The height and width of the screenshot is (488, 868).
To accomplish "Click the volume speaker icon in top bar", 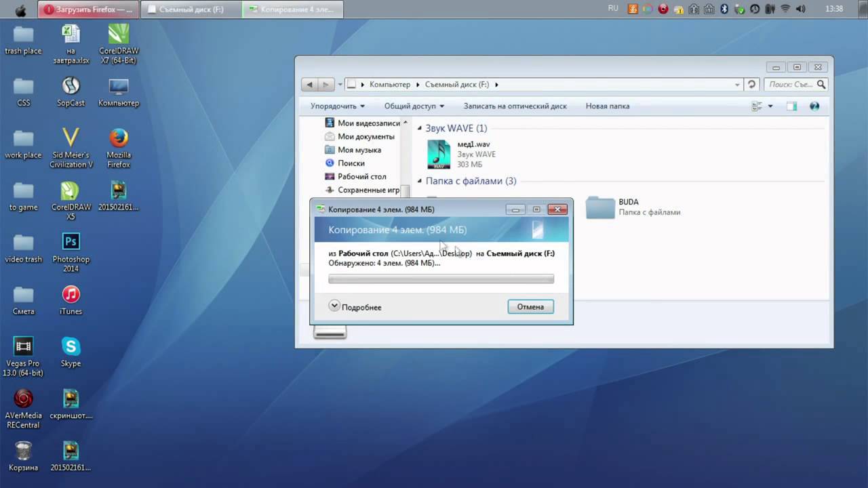I will (x=801, y=9).
